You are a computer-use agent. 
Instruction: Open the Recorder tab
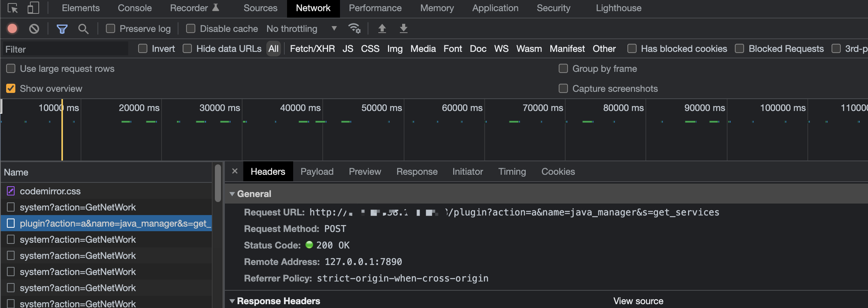click(195, 8)
